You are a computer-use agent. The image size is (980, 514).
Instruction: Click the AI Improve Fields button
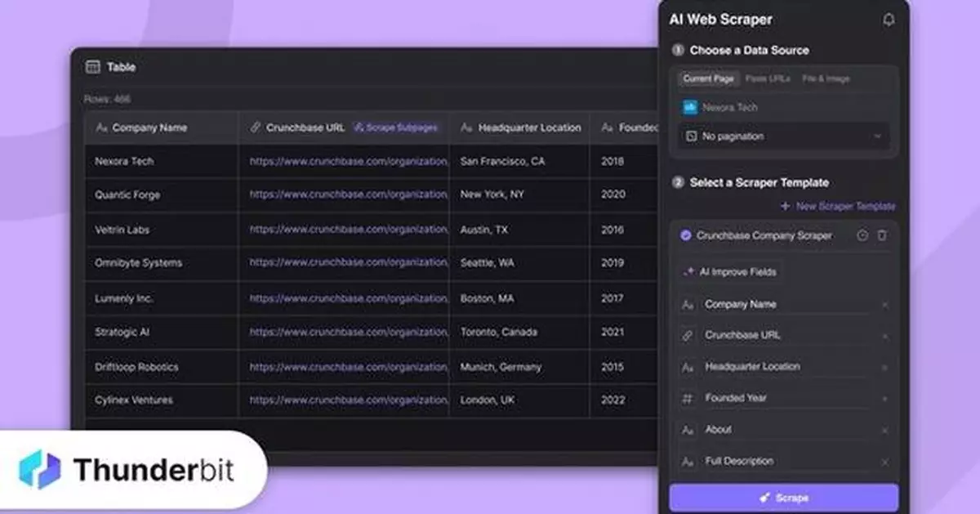click(729, 270)
